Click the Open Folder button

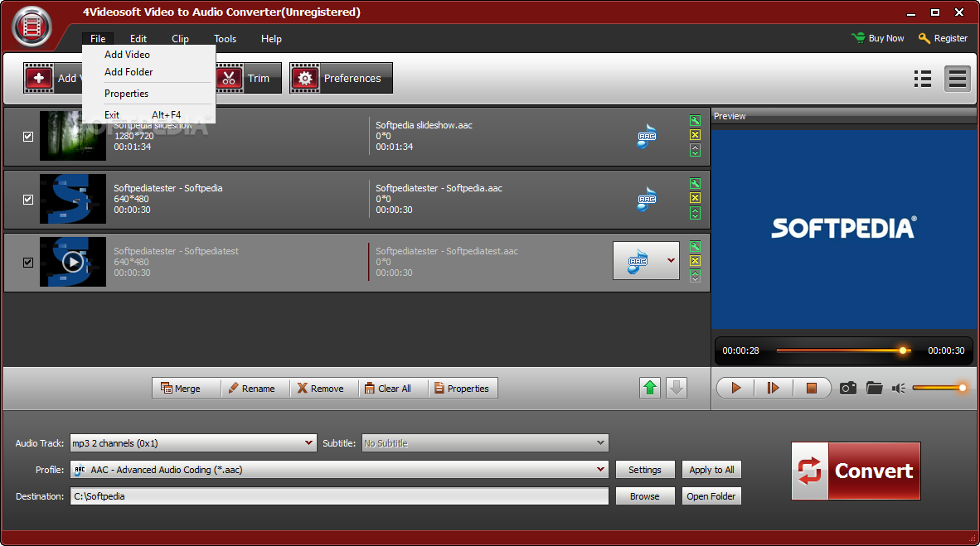[x=711, y=496]
